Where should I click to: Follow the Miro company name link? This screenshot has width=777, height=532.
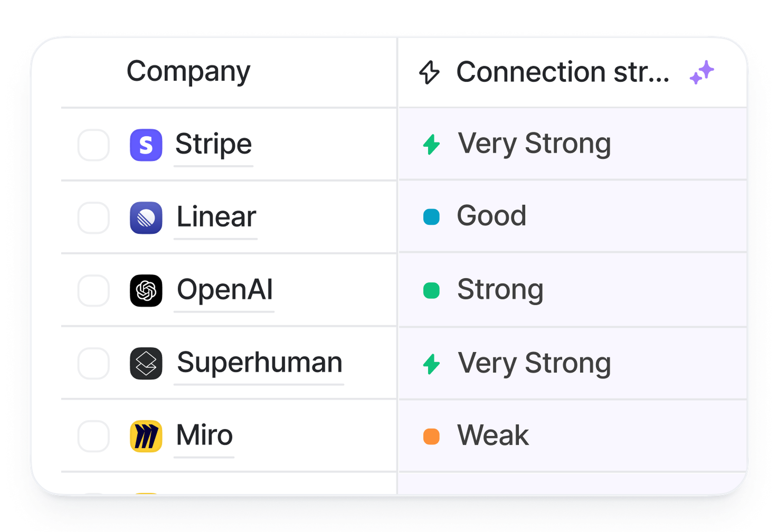pos(204,435)
